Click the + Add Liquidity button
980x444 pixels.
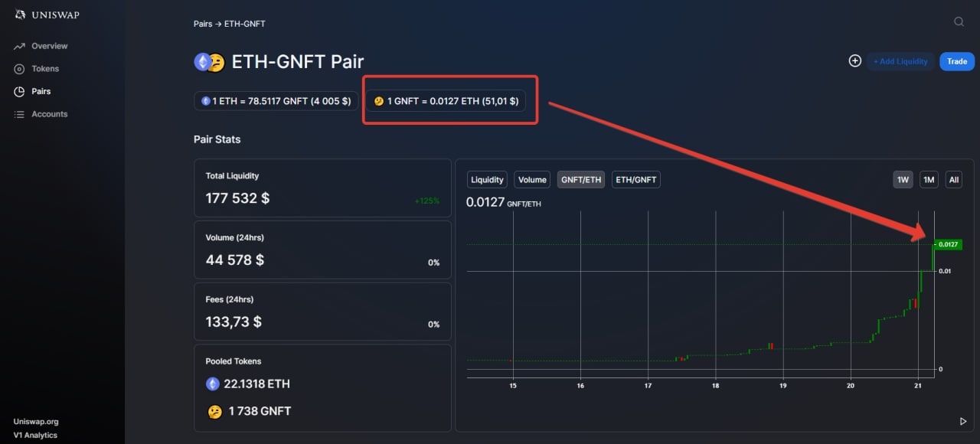pyautogui.click(x=900, y=61)
